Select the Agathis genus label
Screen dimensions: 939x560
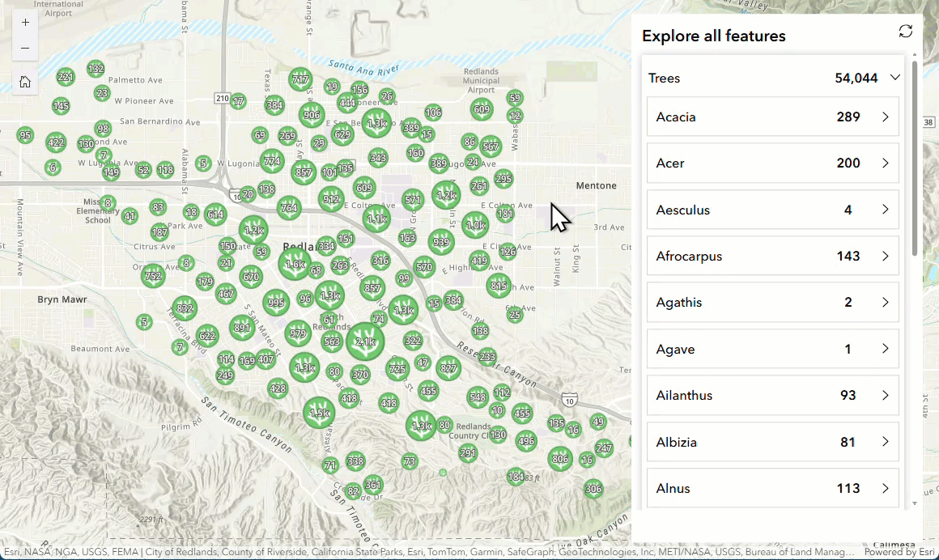(678, 303)
